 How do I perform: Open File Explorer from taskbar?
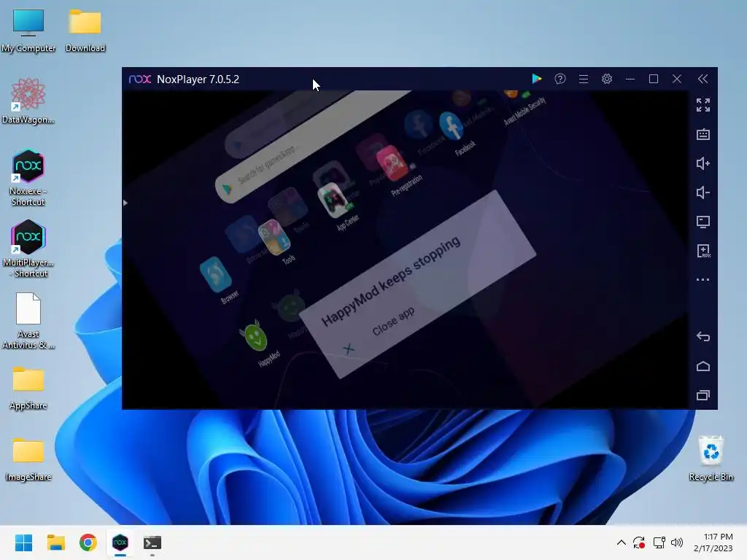click(55, 542)
